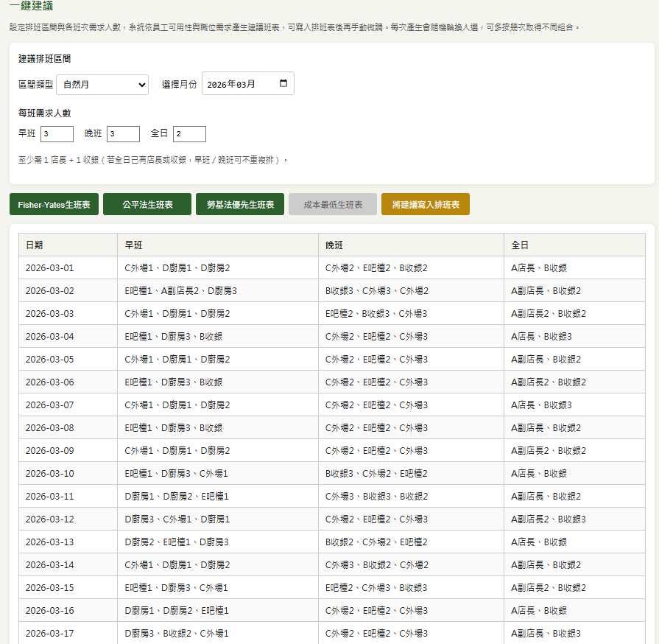The width and height of the screenshot is (659, 644).
Task: Run the 公平法生班表 generator
Action: click(147, 204)
